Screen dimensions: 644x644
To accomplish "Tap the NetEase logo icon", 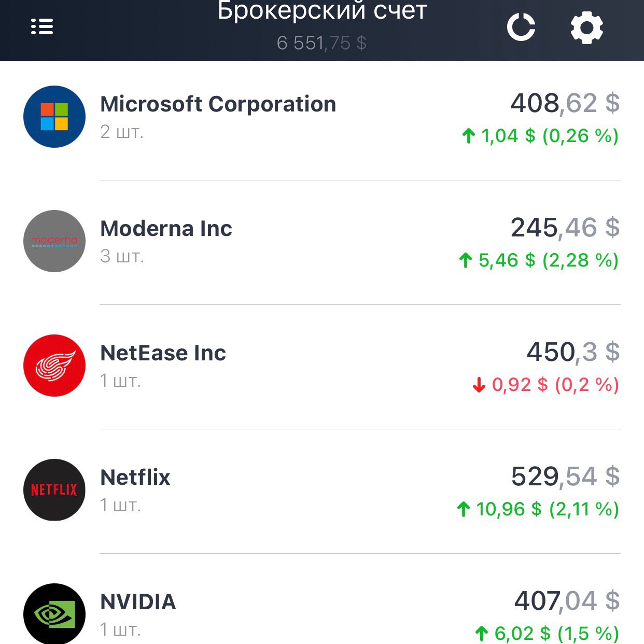I will coord(54,366).
